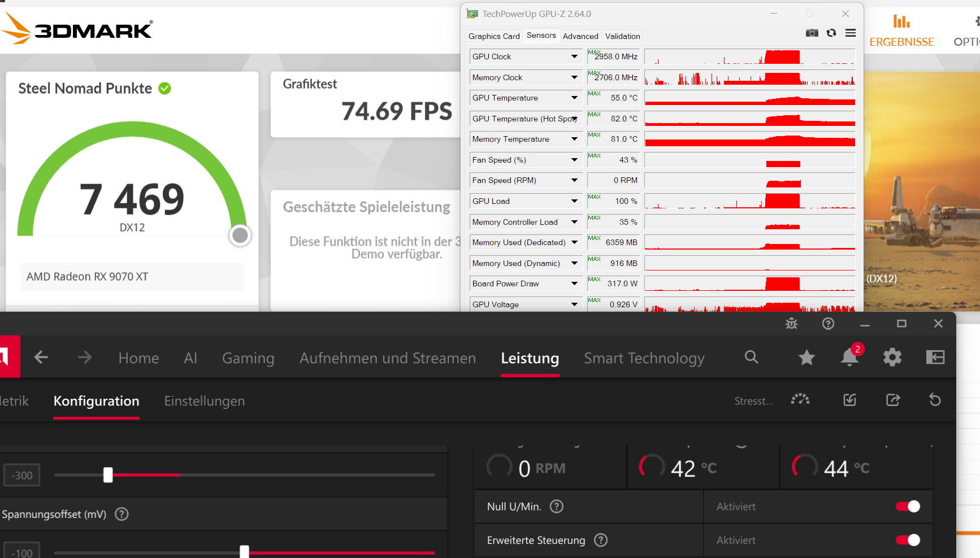This screenshot has width=980, height=558.
Task: Go back in AMD Software
Action: click(41, 357)
